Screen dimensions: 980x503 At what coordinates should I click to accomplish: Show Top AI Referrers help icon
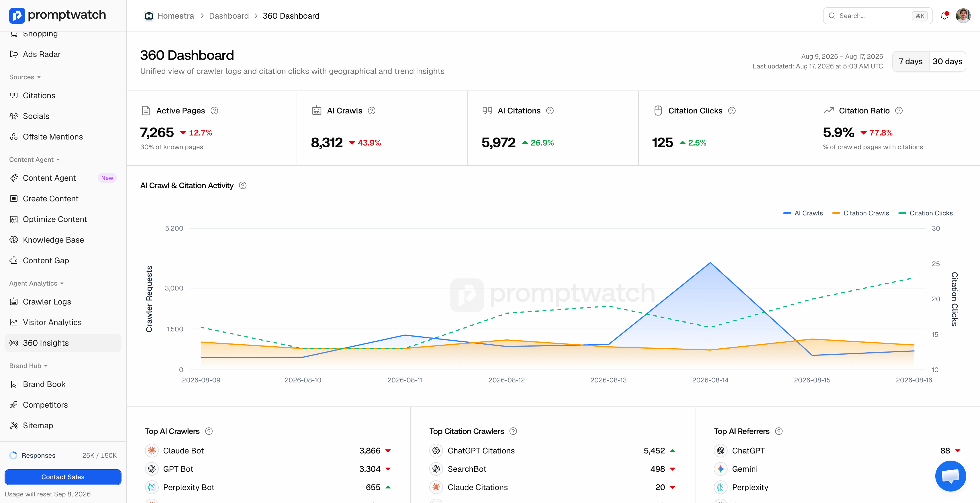[779, 431]
